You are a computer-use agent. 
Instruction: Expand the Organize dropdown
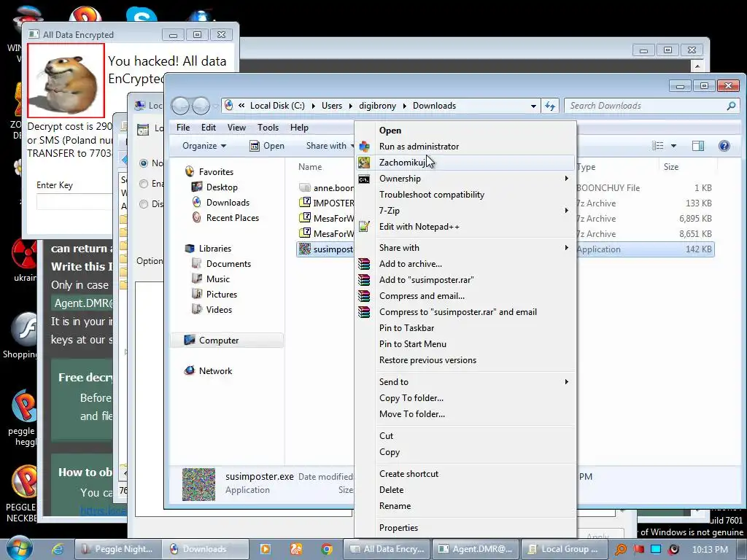204,146
